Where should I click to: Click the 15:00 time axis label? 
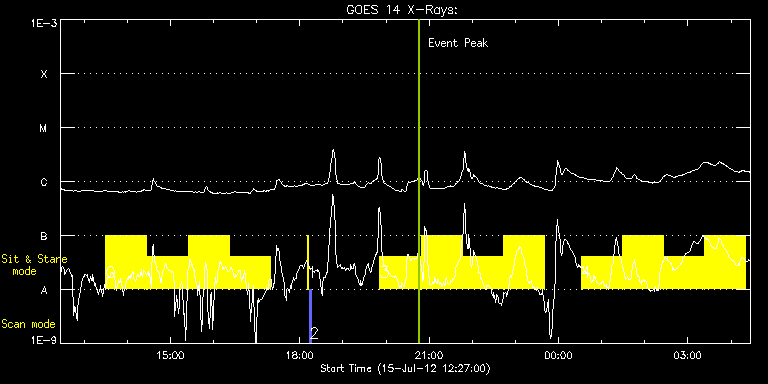point(170,355)
